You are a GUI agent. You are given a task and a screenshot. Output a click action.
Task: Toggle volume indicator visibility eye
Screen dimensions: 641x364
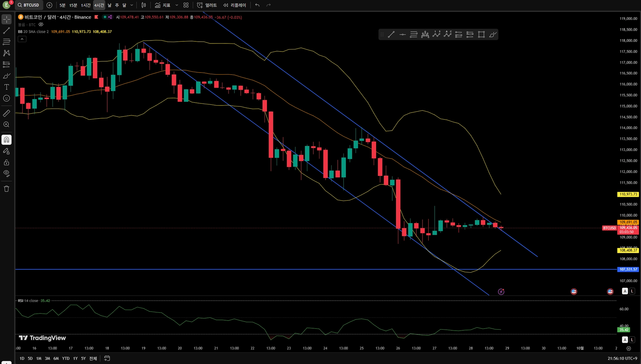point(41,25)
